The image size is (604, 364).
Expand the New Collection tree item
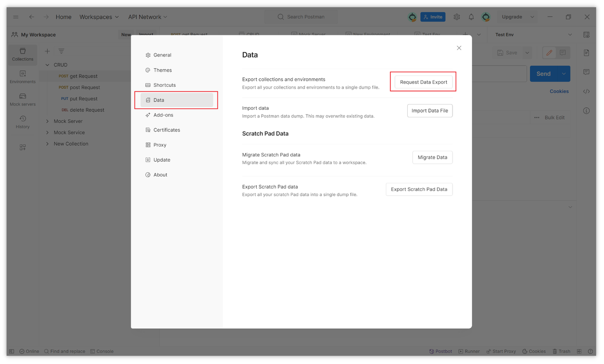(x=47, y=144)
